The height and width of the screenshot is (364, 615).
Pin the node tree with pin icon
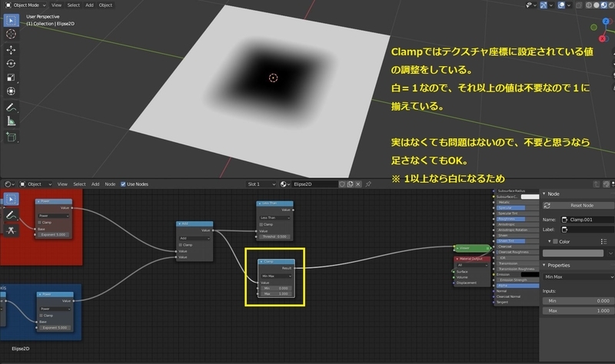tap(368, 184)
